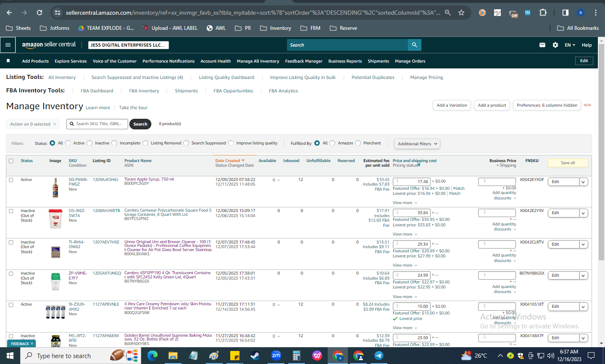The width and height of the screenshot is (605, 364).
Task: Expand the Additional filters dropdown
Action: [417, 144]
